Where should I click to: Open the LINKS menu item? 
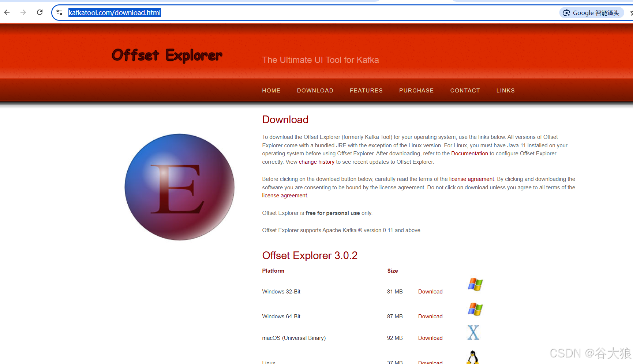pyautogui.click(x=505, y=91)
